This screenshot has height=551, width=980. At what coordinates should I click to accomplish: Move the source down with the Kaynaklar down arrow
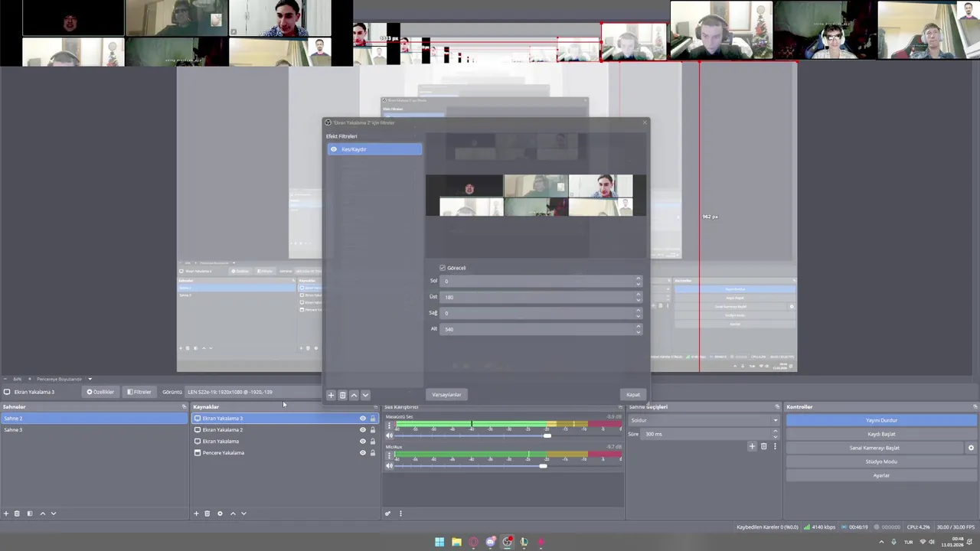tap(243, 514)
